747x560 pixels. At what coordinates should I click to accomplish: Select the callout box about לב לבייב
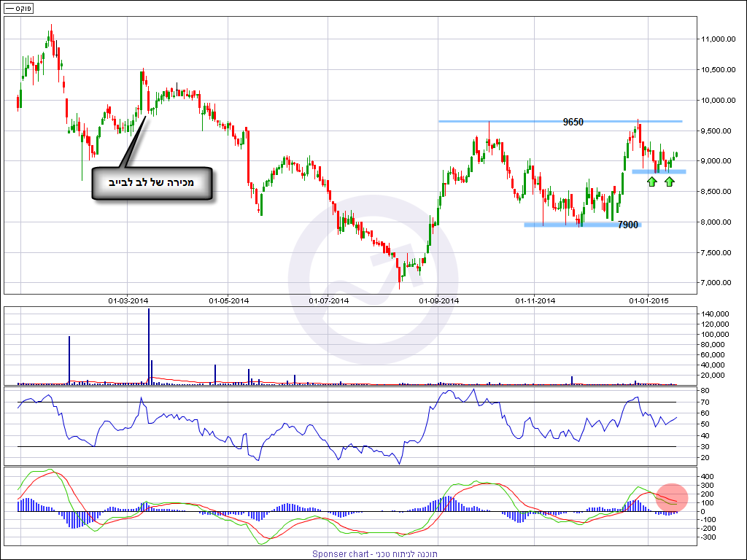152,183
